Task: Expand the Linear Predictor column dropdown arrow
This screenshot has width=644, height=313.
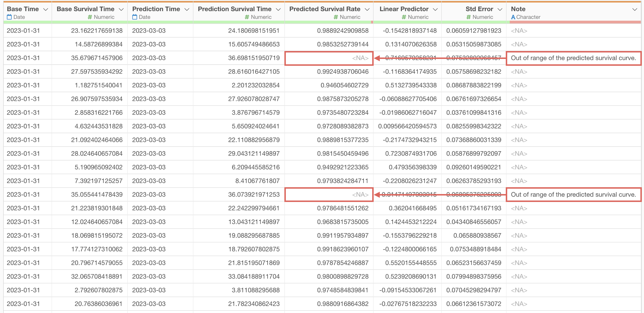Action: (x=435, y=10)
